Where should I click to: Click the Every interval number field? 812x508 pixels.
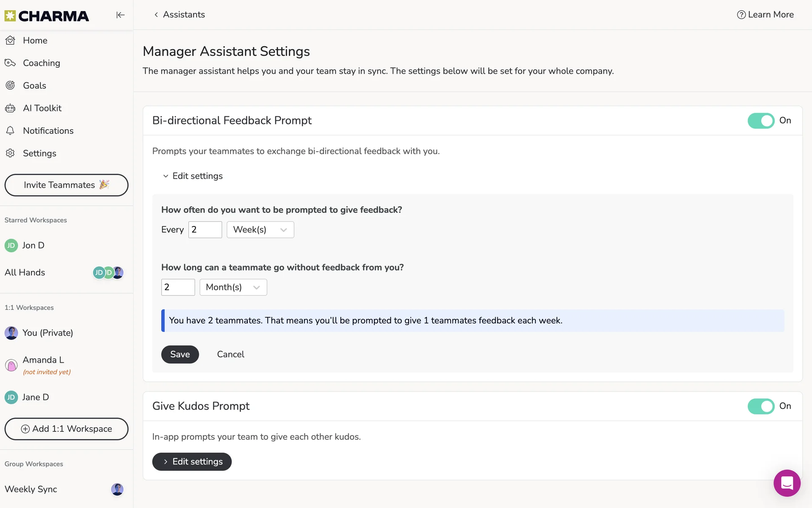[205, 230]
